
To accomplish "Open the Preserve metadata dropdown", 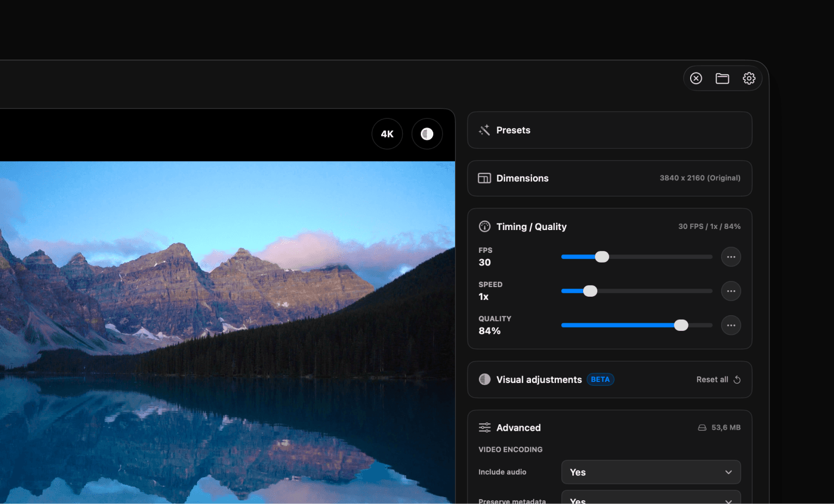I will click(651, 497).
